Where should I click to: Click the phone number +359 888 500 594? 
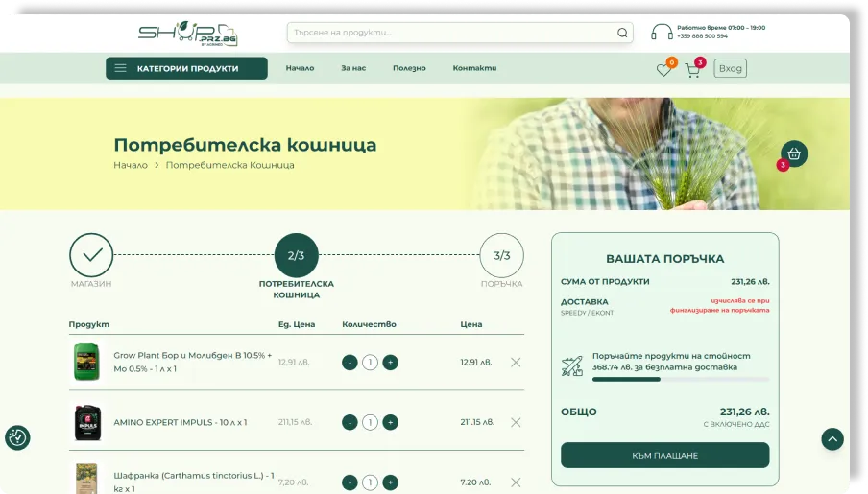[702, 36]
